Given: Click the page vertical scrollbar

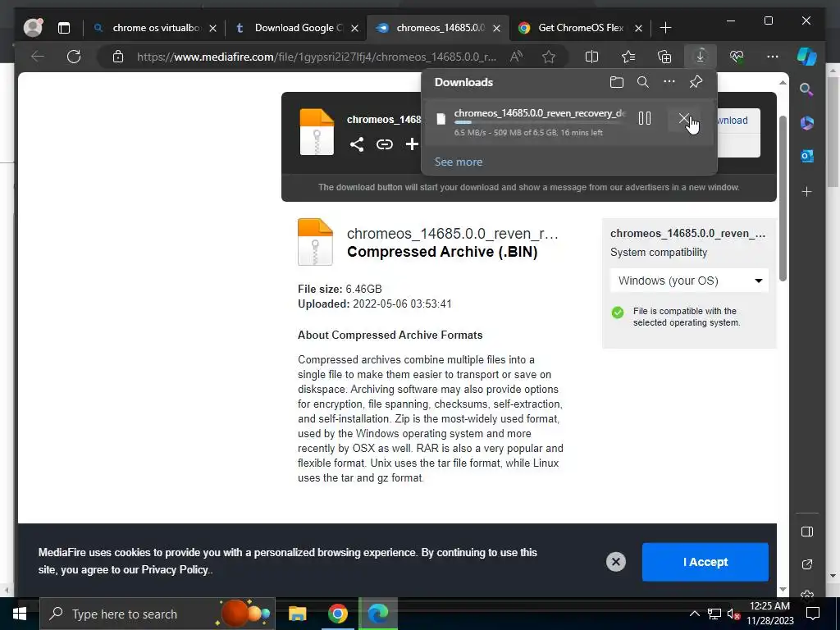Looking at the screenshot, I should tap(783, 199).
